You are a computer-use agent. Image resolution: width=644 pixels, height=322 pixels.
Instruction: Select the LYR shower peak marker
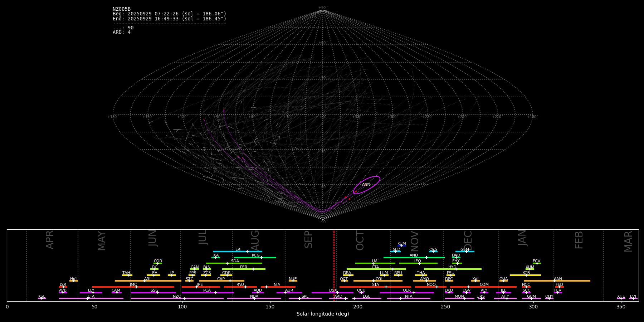64,287
